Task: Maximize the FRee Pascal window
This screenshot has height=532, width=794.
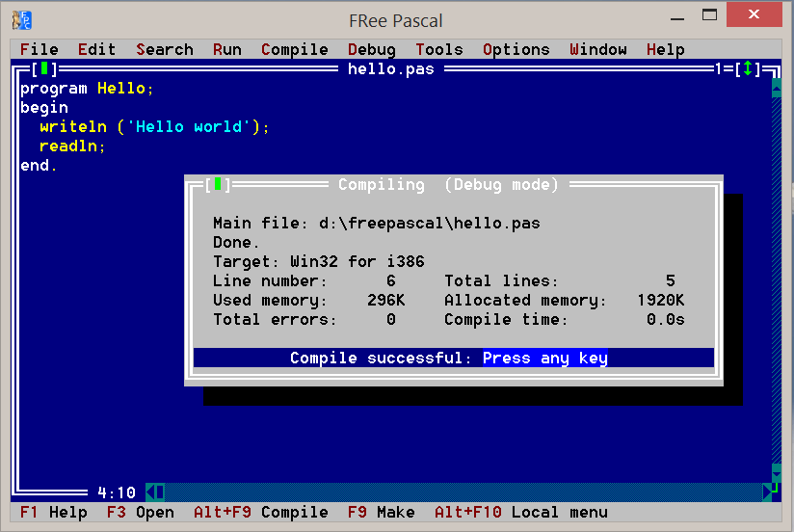Action: [x=709, y=14]
